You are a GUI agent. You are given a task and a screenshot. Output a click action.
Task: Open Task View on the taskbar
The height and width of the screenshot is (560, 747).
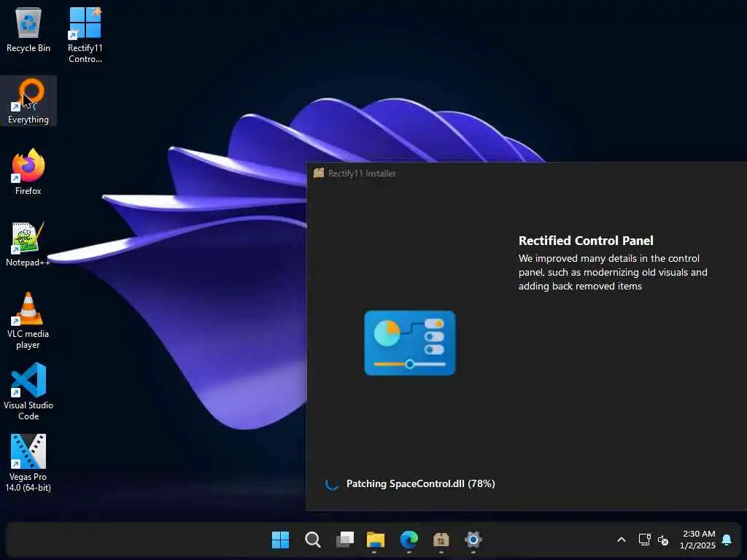click(345, 540)
